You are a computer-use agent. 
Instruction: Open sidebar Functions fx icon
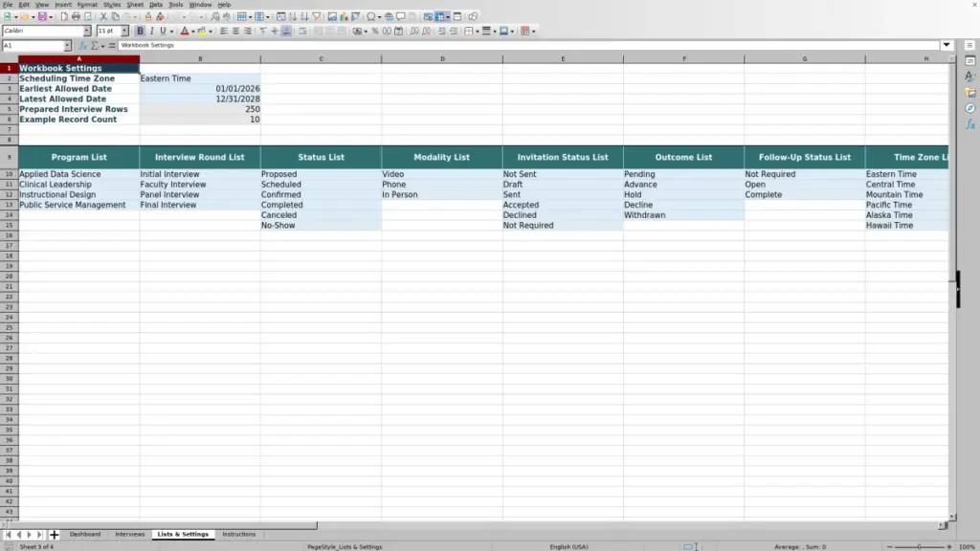coord(970,124)
